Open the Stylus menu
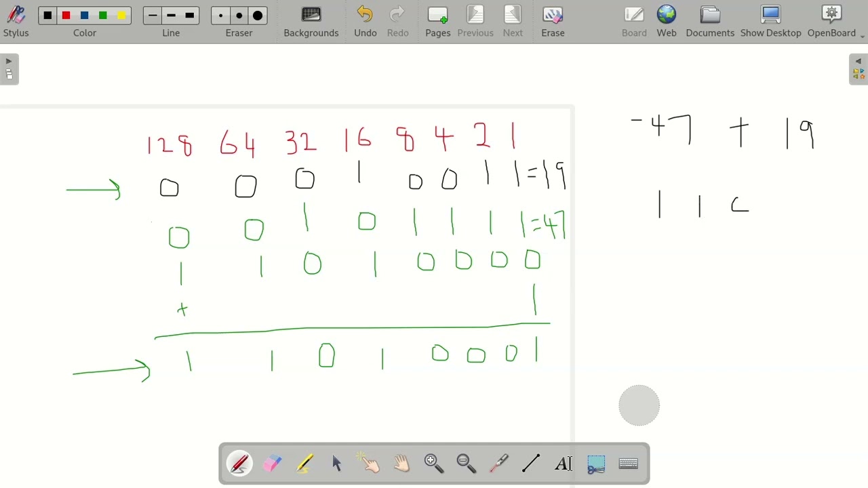This screenshot has height=488, width=868. coord(16,21)
